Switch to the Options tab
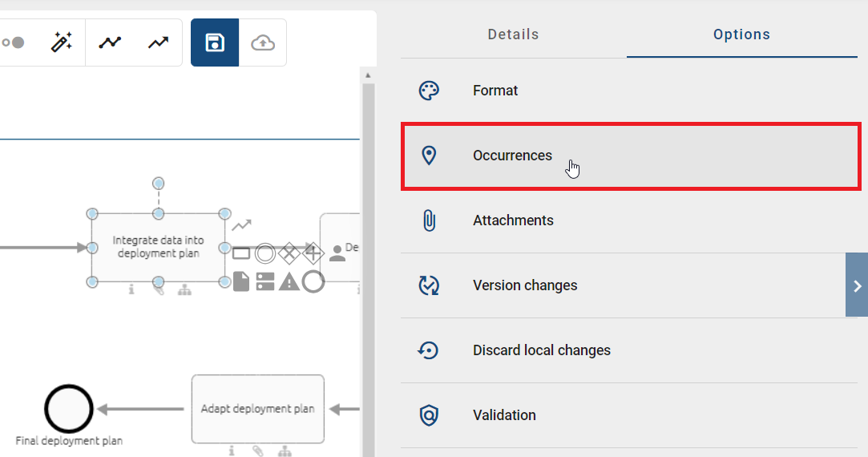This screenshot has width=868, height=457. pyautogui.click(x=742, y=34)
